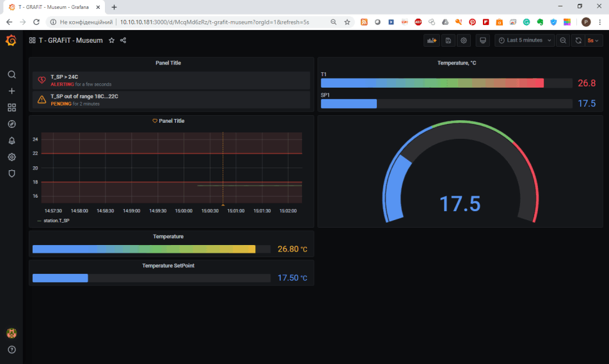Open the dashboard search icon in sidebar

point(12,74)
